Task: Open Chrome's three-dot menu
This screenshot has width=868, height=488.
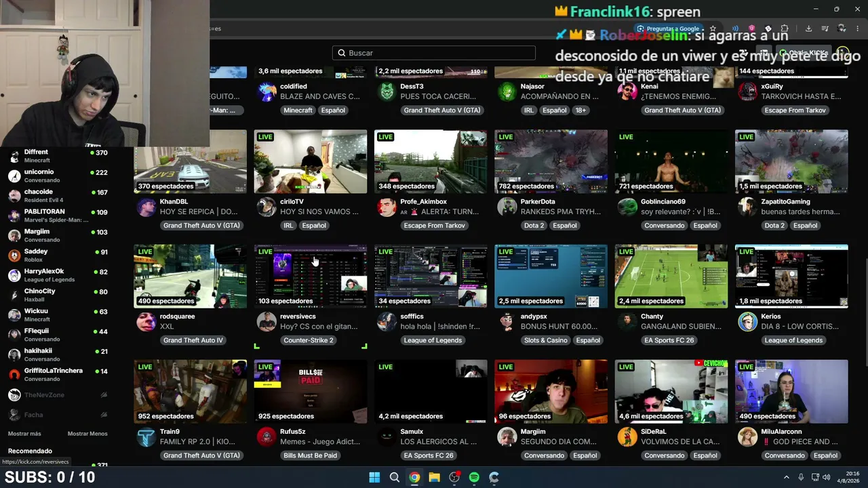Action: point(858,28)
